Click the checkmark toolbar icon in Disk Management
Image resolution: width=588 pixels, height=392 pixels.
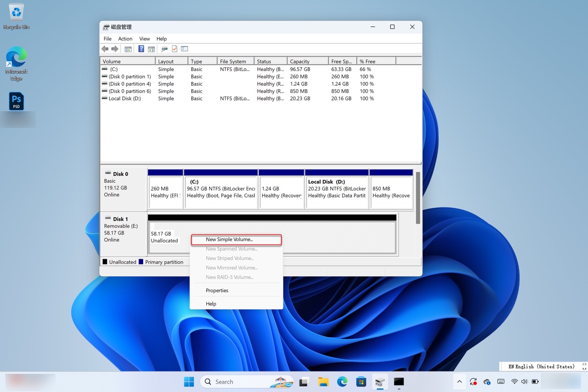[x=174, y=49]
